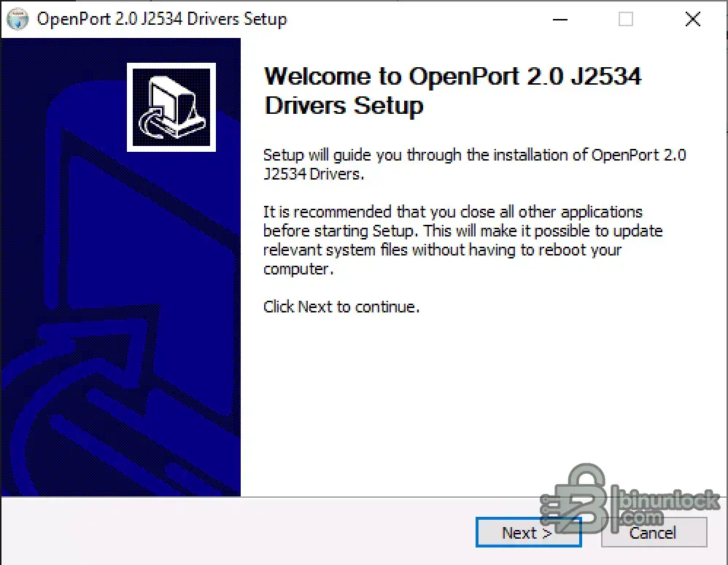This screenshot has width=728, height=565.
Task: Cancel the OpenPort driver setup
Action: pyautogui.click(x=654, y=532)
